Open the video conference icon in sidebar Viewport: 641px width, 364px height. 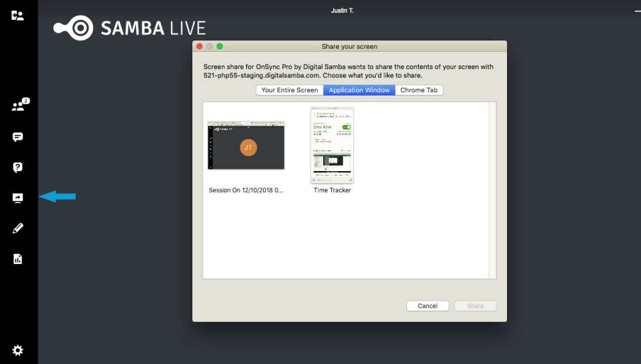click(x=17, y=15)
